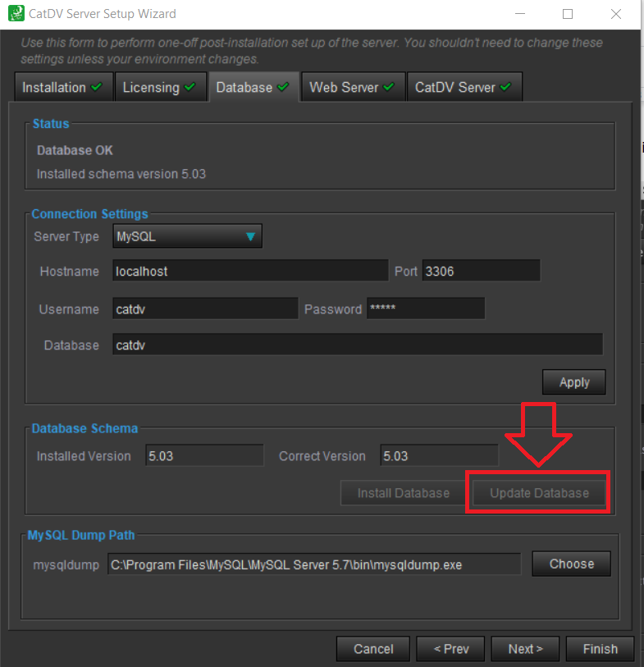Apply the connection settings
The width and height of the screenshot is (644, 667).
click(573, 382)
